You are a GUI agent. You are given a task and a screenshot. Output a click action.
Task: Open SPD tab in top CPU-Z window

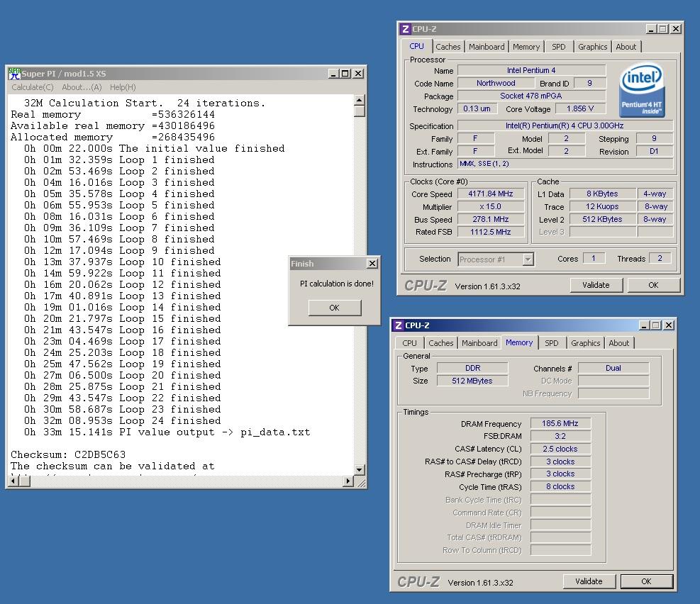[x=558, y=47]
